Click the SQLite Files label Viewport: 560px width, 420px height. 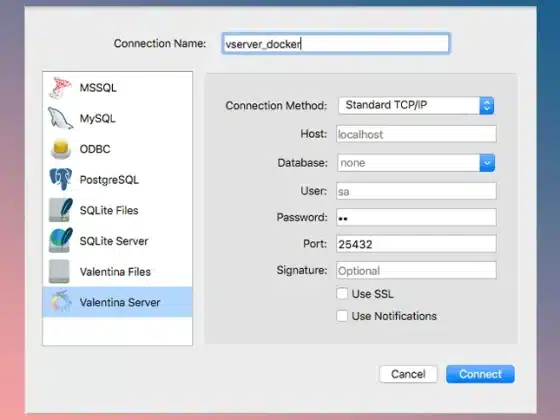point(109,210)
